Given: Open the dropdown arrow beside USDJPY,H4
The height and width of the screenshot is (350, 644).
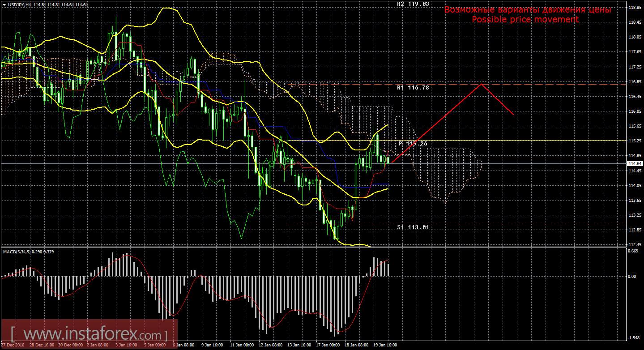Looking at the screenshot, I should 4,4.
